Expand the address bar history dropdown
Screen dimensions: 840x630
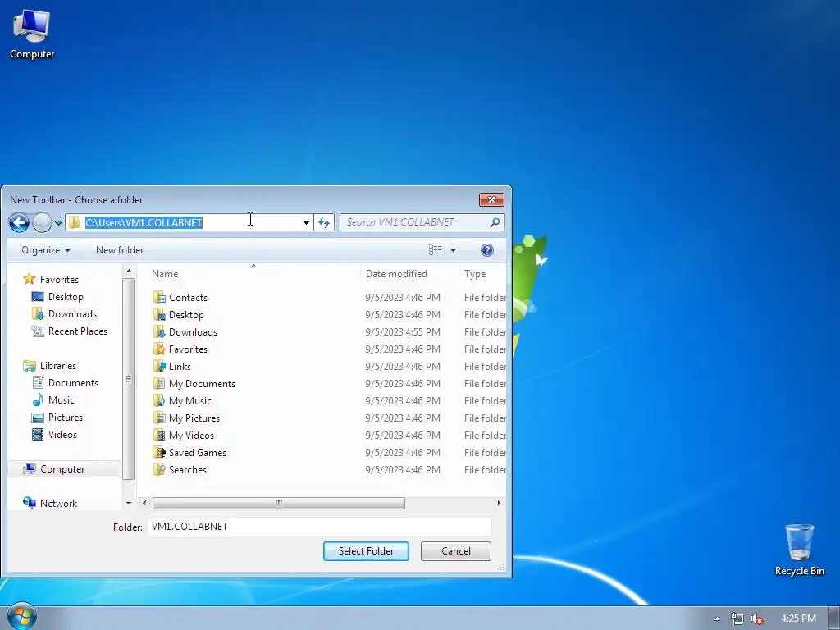306,222
